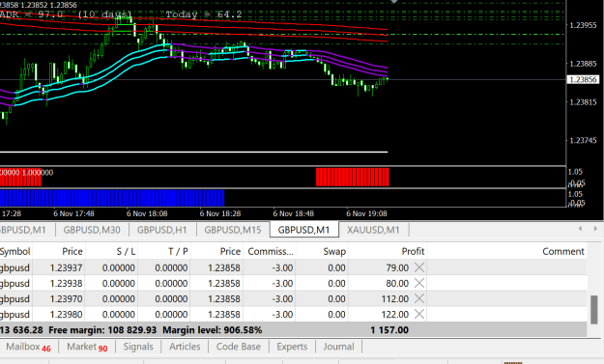Click the 6 Nov 19:08 time axis label
The width and height of the screenshot is (604, 364).
point(366,213)
